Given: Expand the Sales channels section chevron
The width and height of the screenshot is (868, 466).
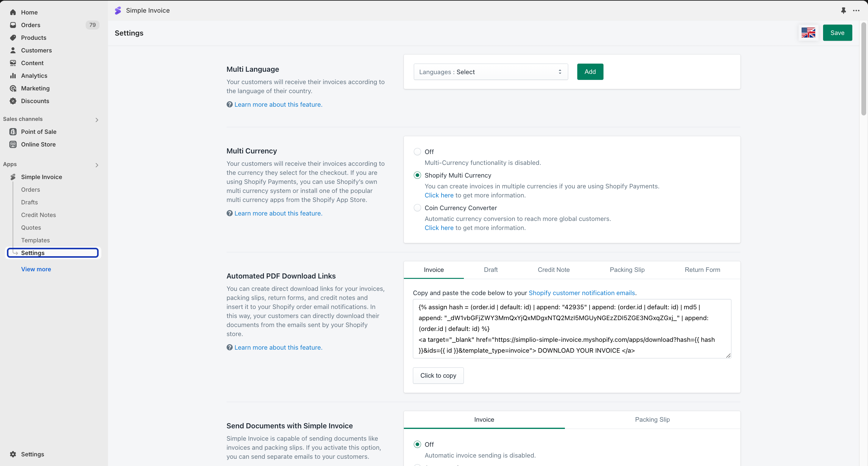Looking at the screenshot, I should pos(97,120).
